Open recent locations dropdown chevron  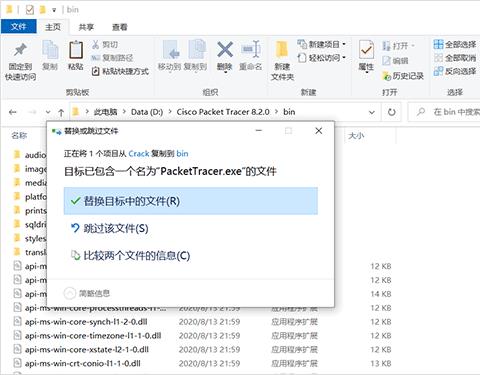(x=48, y=112)
